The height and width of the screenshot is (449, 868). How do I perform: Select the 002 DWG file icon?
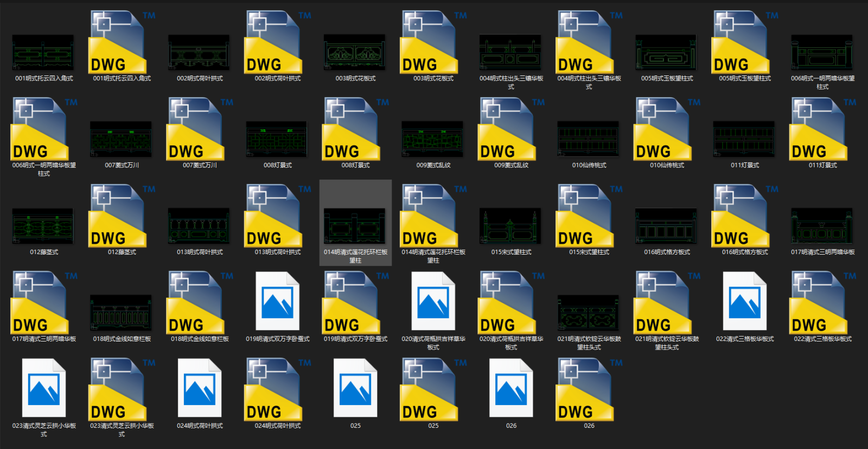point(274,42)
